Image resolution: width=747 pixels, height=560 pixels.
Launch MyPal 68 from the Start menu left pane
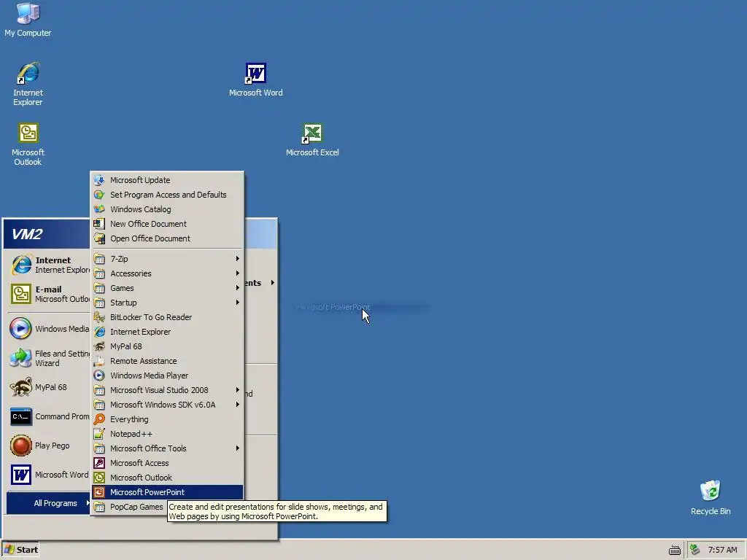(48, 387)
